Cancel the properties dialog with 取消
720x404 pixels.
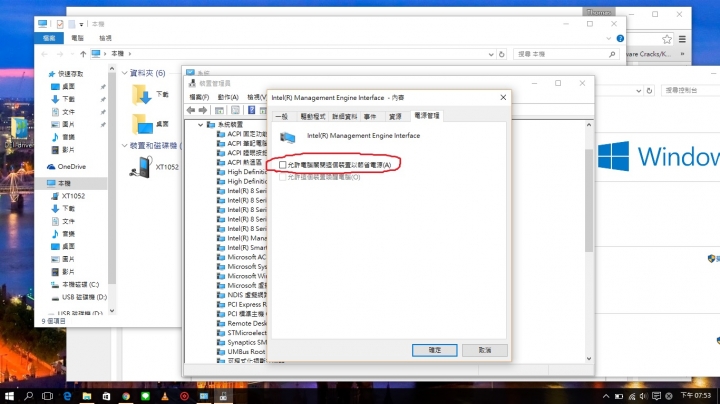pyautogui.click(x=484, y=350)
